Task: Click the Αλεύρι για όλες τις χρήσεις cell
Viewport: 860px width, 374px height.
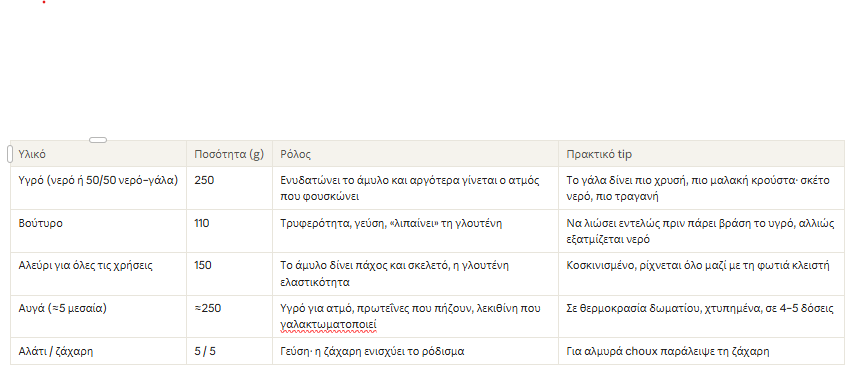Action: click(x=99, y=274)
